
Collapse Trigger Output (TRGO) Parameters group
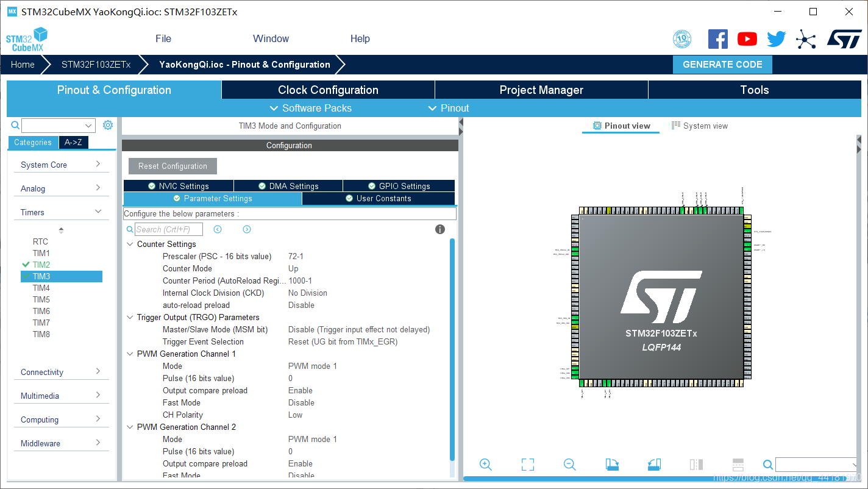pos(130,317)
